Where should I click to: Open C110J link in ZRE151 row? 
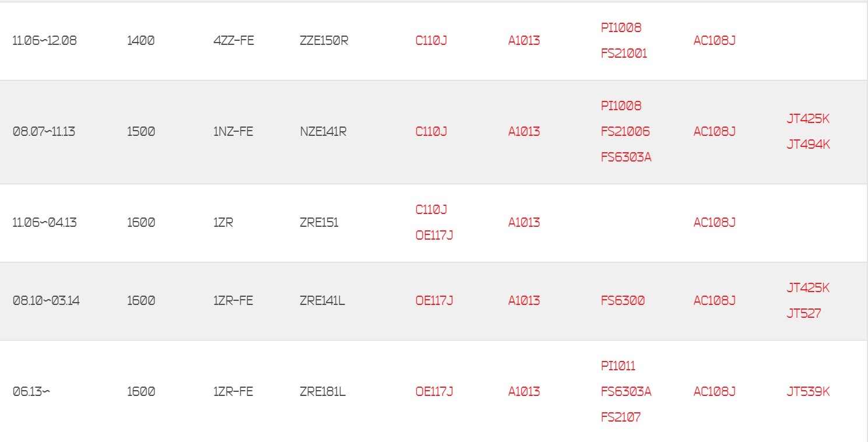pyautogui.click(x=431, y=210)
